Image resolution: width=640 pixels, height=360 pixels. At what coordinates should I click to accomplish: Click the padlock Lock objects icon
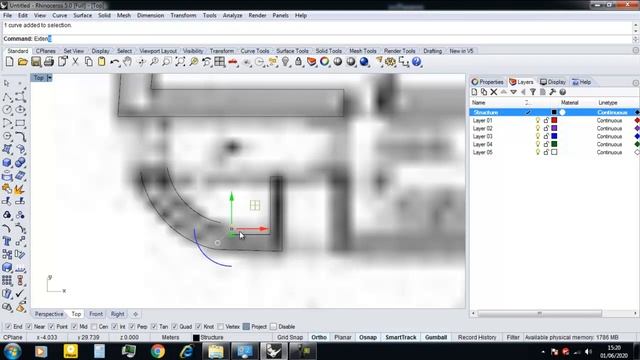point(298,62)
